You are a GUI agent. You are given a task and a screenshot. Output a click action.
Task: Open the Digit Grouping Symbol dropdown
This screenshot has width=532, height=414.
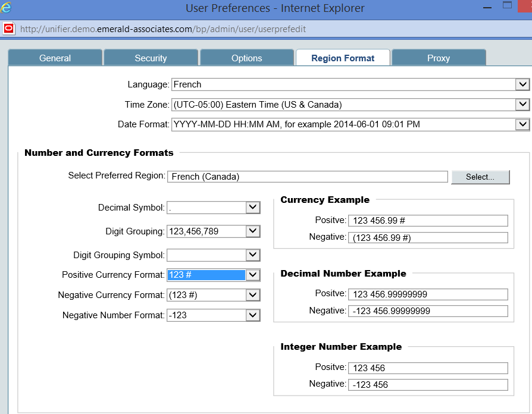pos(253,255)
